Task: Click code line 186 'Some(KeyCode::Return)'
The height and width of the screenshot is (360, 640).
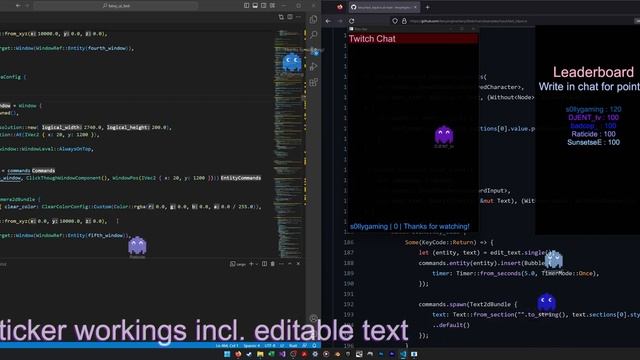Action: 449,242
